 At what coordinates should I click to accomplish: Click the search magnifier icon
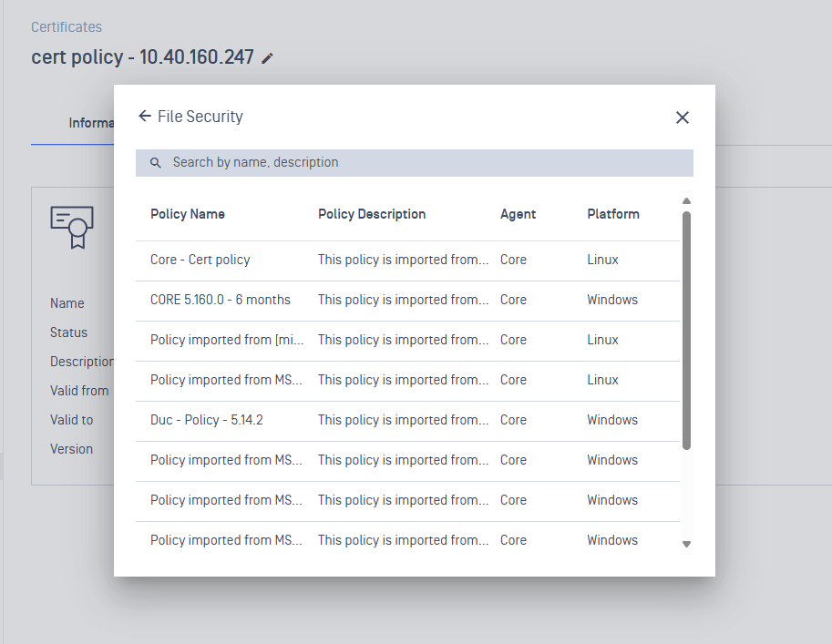[155, 163]
